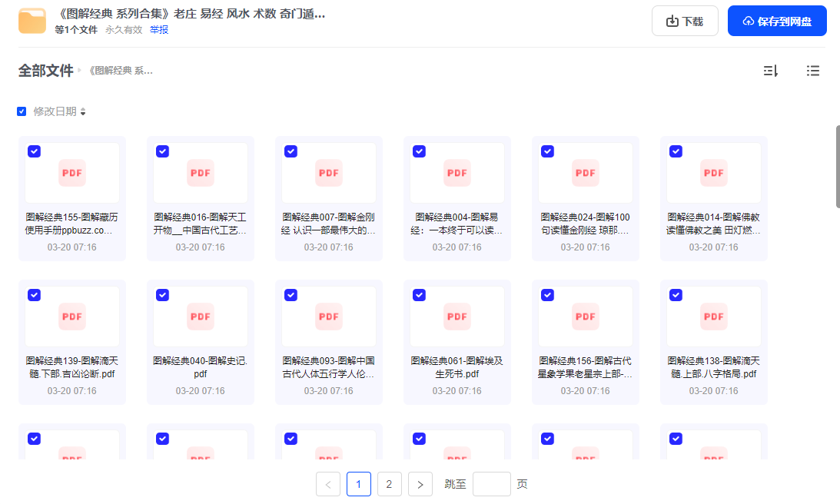Open PDF icon of 图解经典155 file
The image size is (840, 504).
pyautogui.click(x=72, y=173)
